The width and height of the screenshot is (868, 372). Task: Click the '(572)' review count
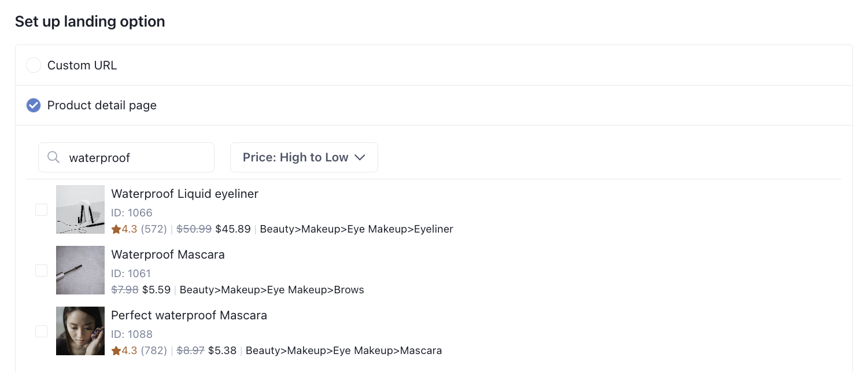pyautogui.click(x=154, y=229)
